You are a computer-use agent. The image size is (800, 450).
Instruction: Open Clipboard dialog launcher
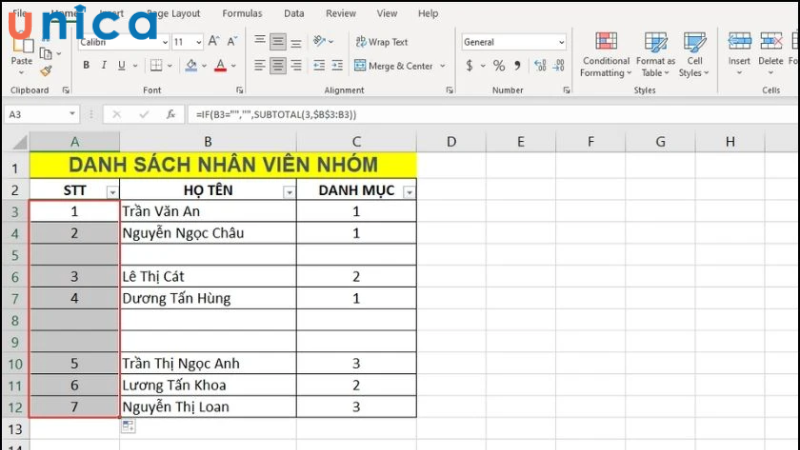tap(66, 90)
